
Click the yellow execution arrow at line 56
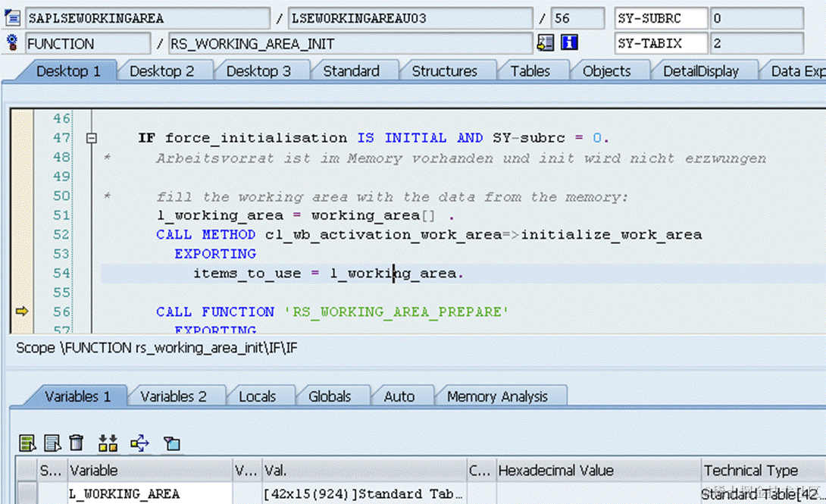tap(22, 311)
